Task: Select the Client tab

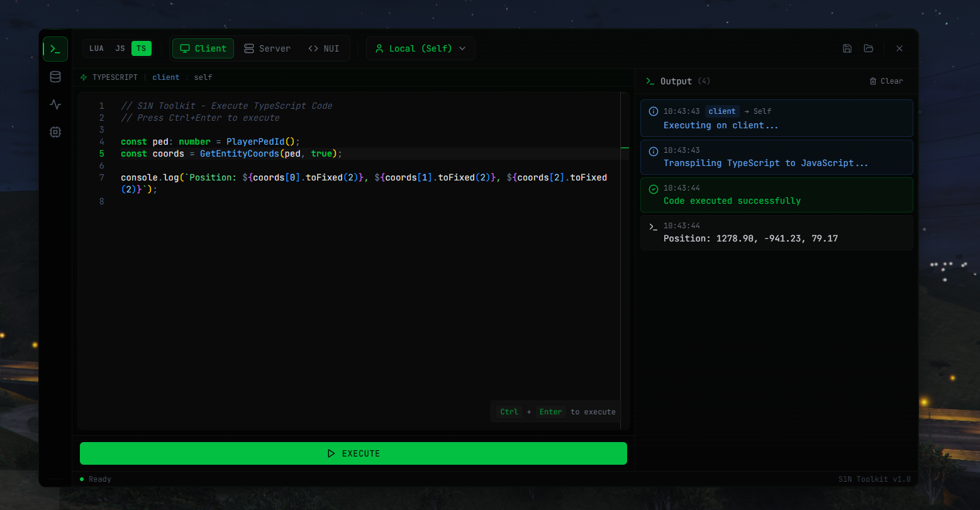Action: [x=203, y=48]
